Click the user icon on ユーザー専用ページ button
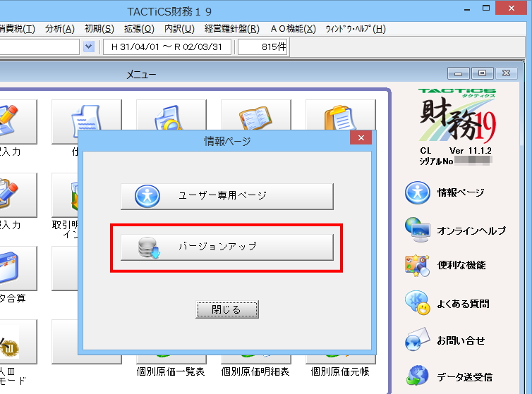 tap(147, 197)
